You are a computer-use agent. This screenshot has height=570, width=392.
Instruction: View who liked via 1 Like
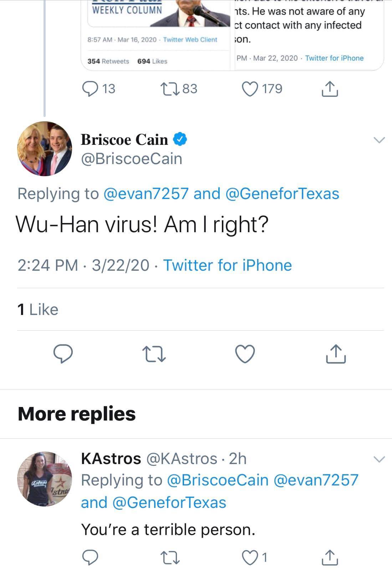38,309
